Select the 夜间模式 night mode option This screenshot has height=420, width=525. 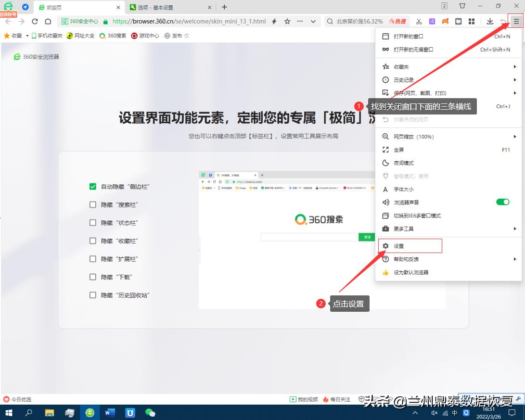coord(404,163)
